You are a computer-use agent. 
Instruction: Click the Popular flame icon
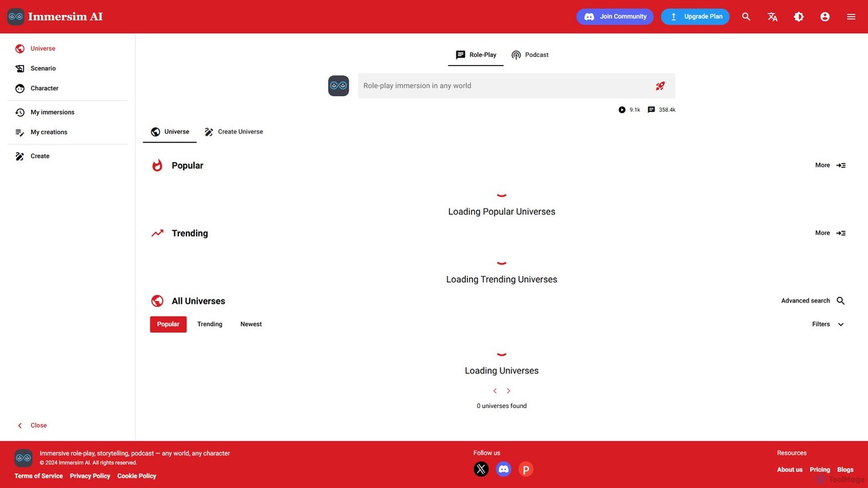157,165
